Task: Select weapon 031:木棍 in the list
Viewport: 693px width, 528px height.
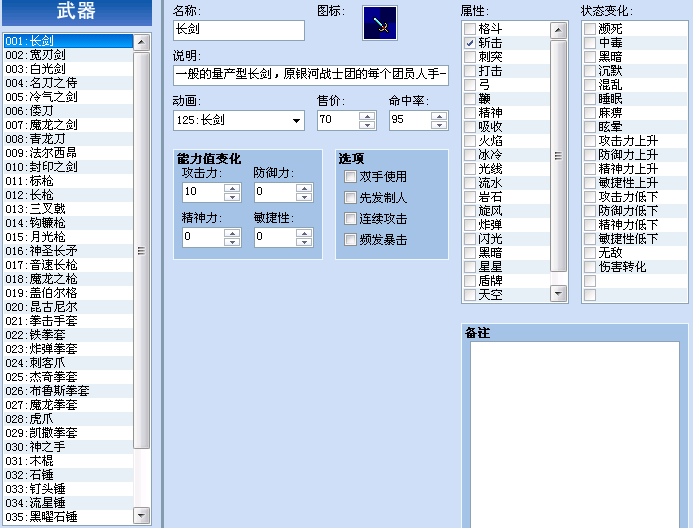Action: [69, 461]
